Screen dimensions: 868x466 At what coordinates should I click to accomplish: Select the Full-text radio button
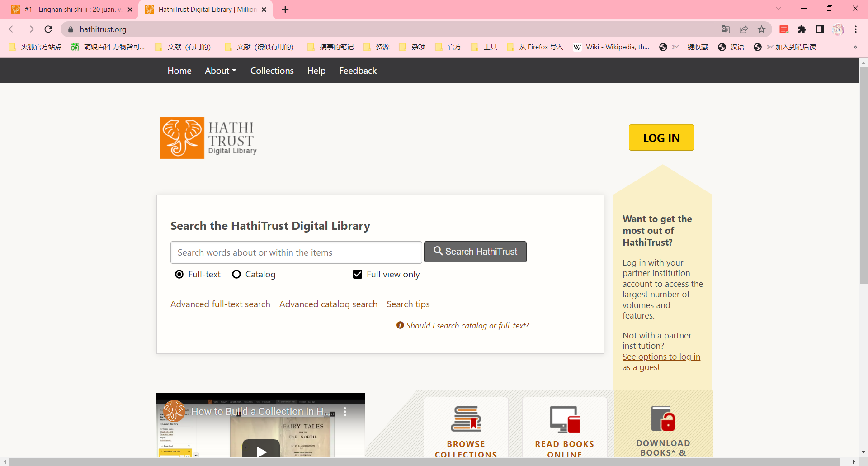(x=179, y=274)
